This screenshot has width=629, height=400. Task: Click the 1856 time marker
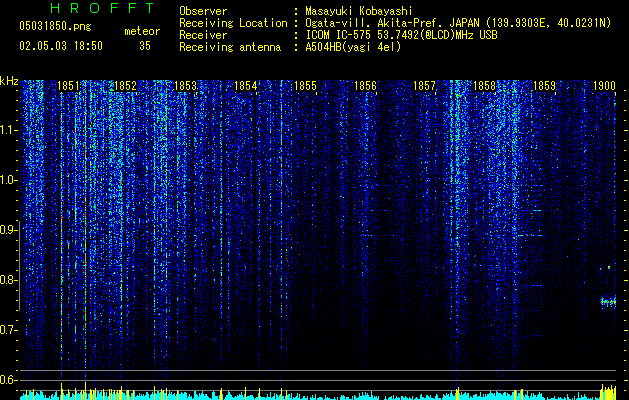tap(366, 86)
